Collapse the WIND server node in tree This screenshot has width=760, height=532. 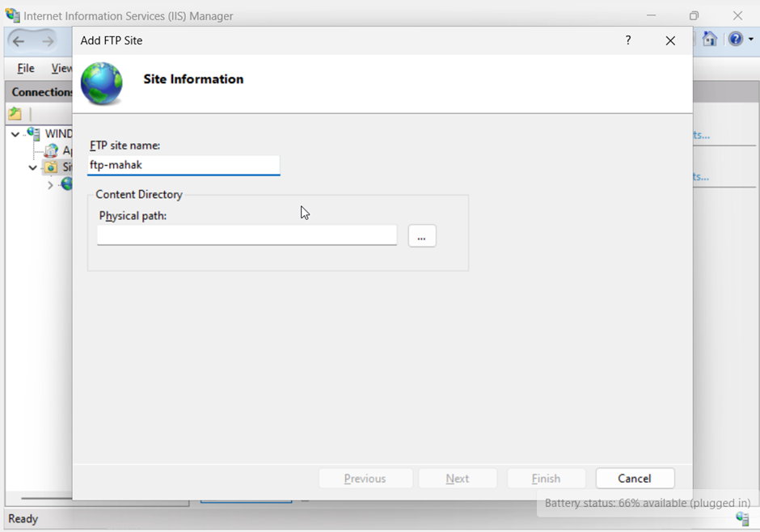[x=15, y=134]
